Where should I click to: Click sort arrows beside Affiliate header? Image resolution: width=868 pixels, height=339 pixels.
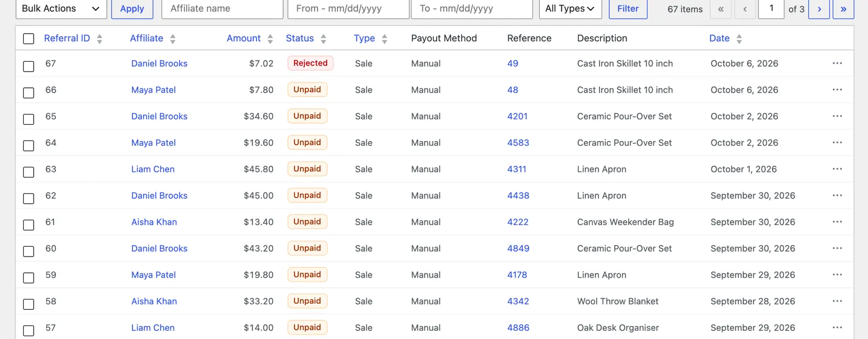coord(173,39)
